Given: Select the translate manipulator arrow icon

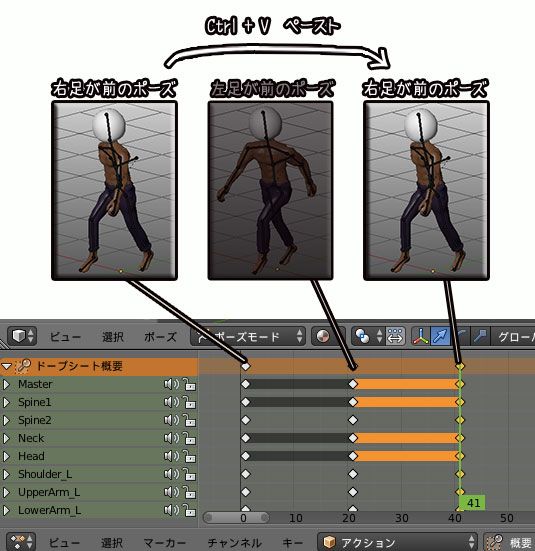Looking at the screenshot, I should pyautogui.click(x=440, y=336).
